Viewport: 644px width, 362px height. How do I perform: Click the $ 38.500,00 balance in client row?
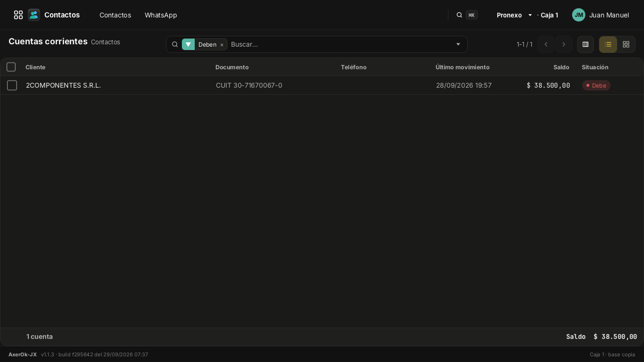[548, 85]
